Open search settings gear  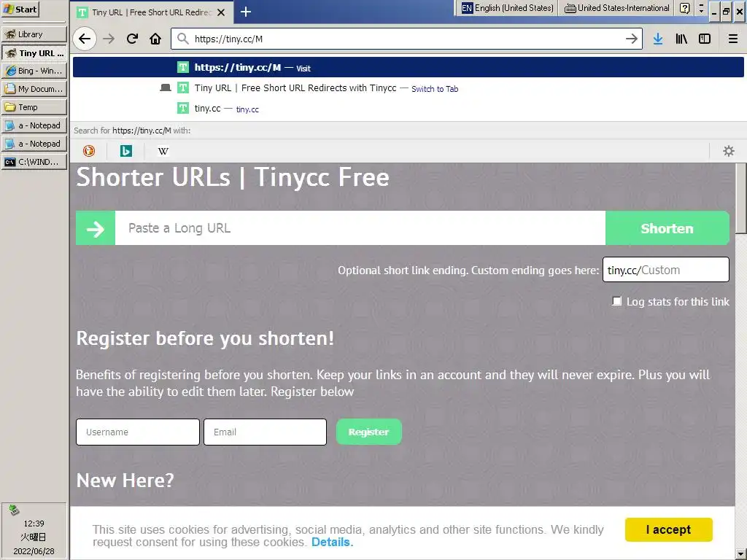(x=729, y=151)
